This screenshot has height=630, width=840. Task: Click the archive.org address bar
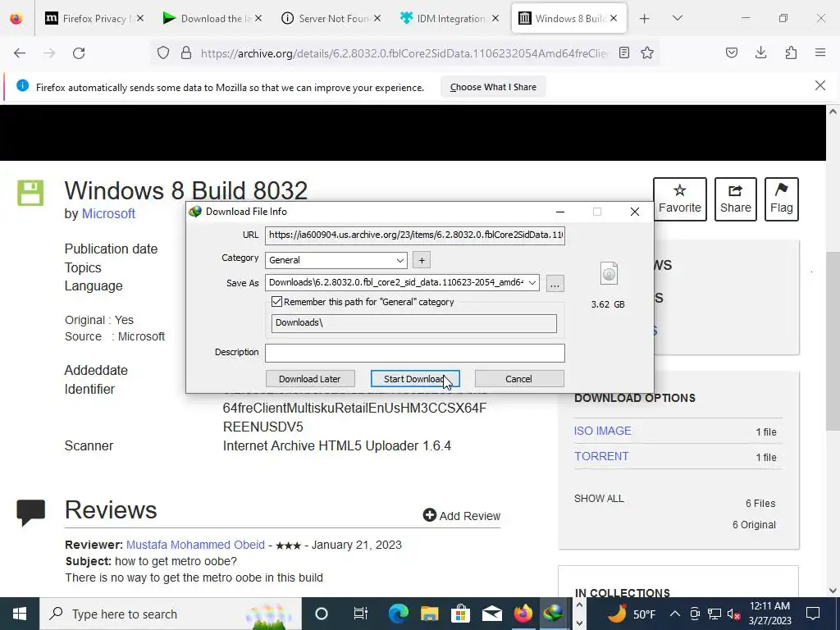coord(404,53)
